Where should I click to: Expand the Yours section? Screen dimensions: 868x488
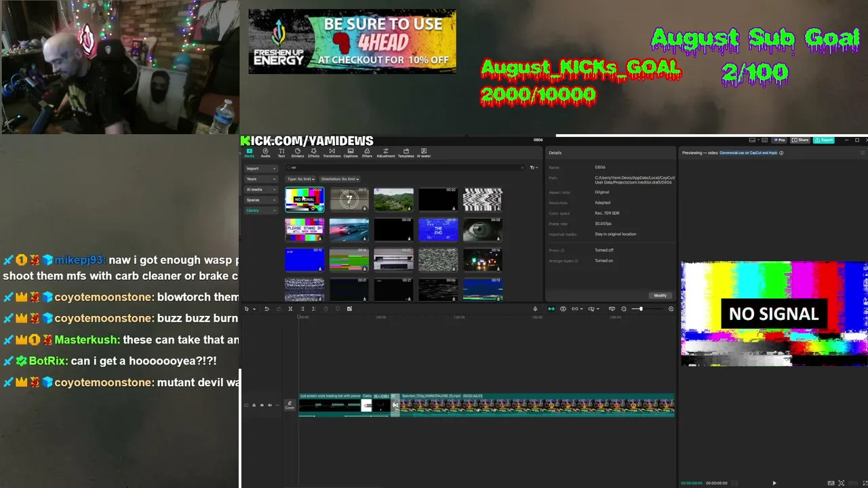(x=261, y=179)
